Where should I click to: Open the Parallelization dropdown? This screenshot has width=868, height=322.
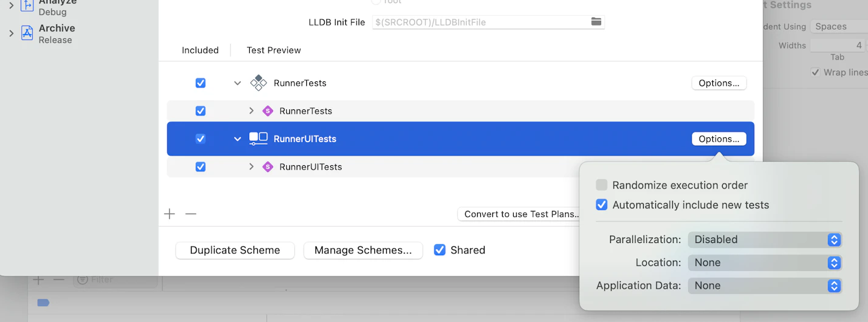(x=765, y=240)
